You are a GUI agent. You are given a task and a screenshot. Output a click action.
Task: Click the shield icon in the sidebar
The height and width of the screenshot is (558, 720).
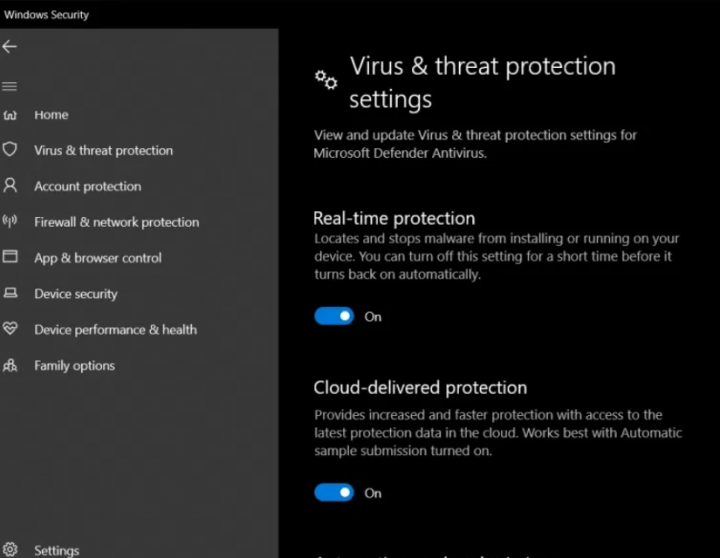[10, 150]
